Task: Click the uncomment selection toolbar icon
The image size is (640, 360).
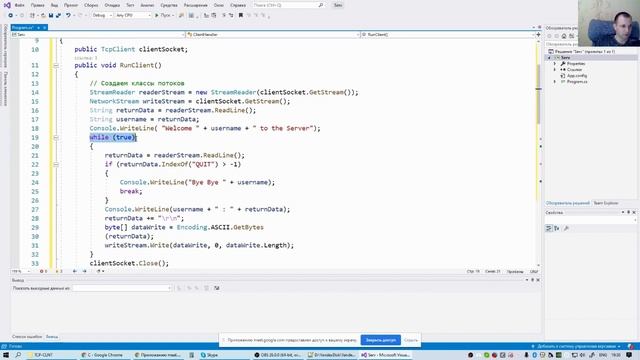Action: (x=231, y=16)
